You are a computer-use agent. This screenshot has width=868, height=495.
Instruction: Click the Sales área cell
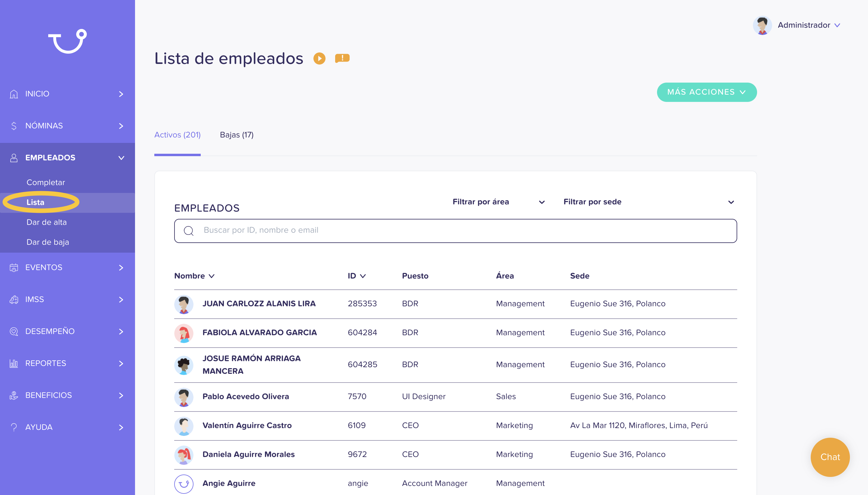[506, 396]
